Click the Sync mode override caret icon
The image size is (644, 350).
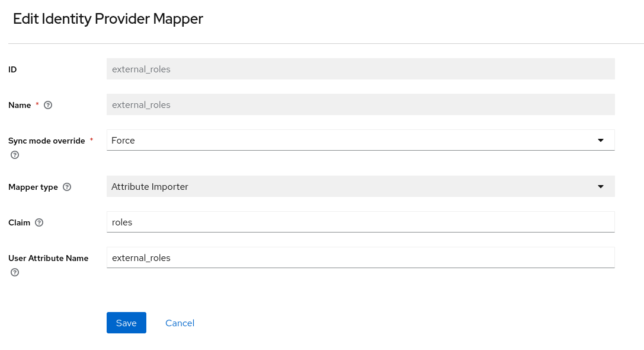tap(601, 140)
